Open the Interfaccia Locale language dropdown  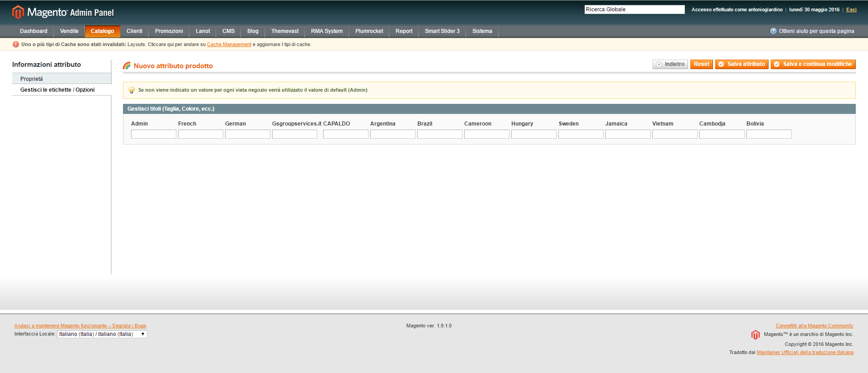102,334
